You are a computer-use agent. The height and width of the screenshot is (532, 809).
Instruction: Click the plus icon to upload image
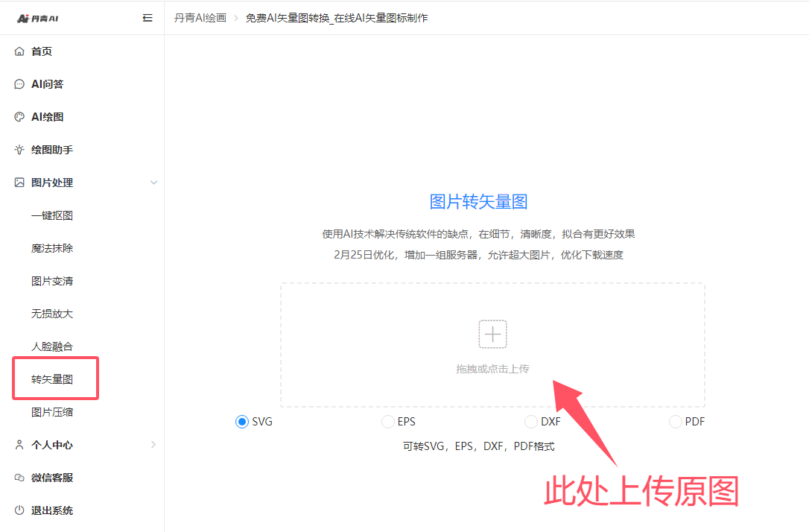[x=492, y=335]
